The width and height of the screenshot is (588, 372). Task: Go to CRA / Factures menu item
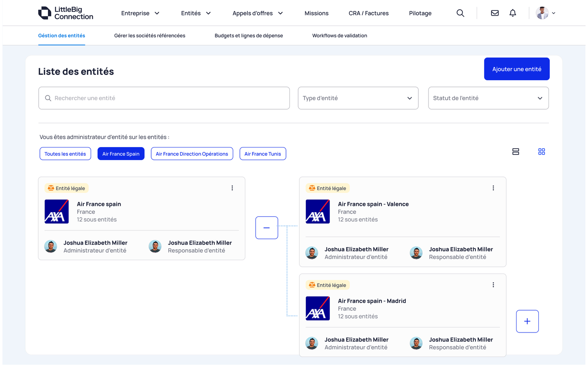click(x=369, y=13)
